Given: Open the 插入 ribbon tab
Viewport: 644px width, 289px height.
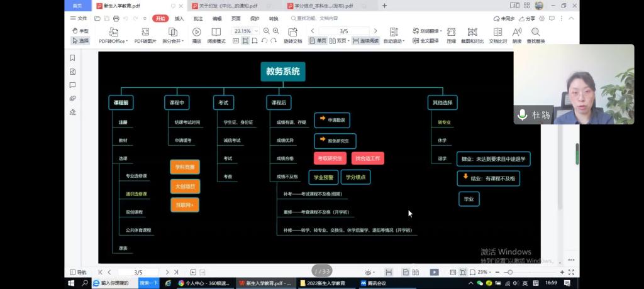Looking at the screenshot, I should [x=179, y=18].
